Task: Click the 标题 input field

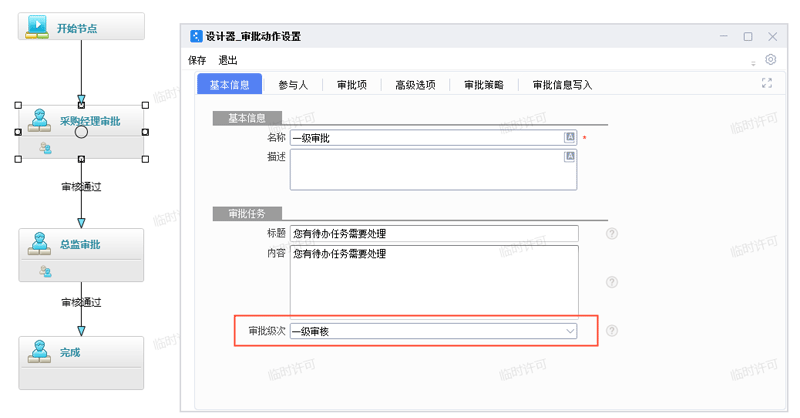Action: [x=434, y=233]
